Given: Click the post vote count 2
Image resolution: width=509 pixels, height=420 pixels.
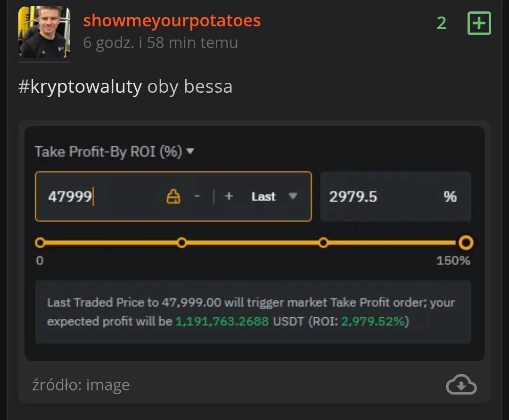Looking at the screenshot, I should [441, 23].
